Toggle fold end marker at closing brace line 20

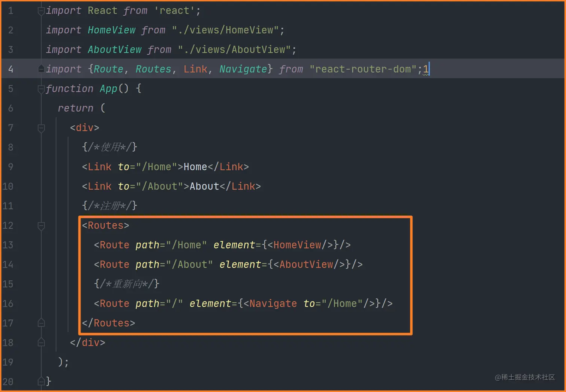click(x=41, y=382)
